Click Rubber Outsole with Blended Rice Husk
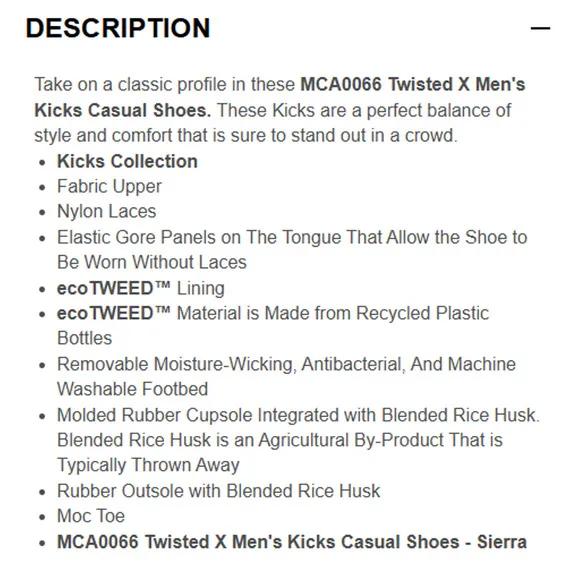This screenshot has height=580, width=580. [218, 491]
